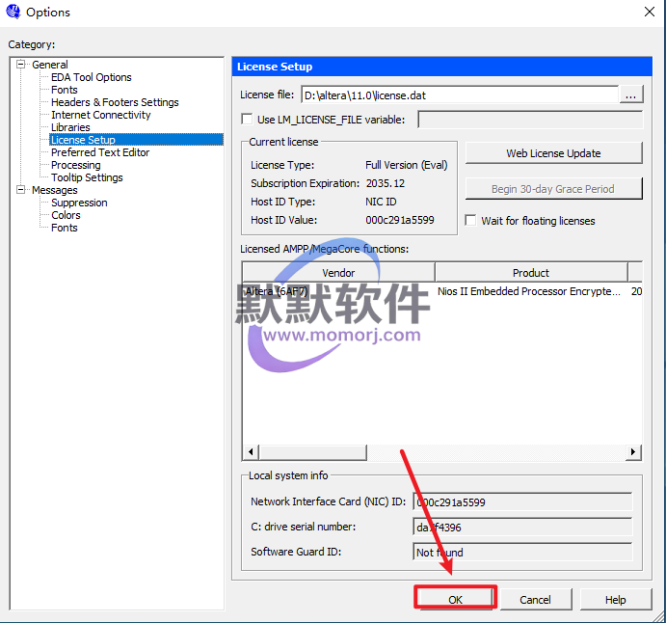Screen dimensions: 666x623
Task: Browse for license file with ellipsis button
Action: (631, 95)
